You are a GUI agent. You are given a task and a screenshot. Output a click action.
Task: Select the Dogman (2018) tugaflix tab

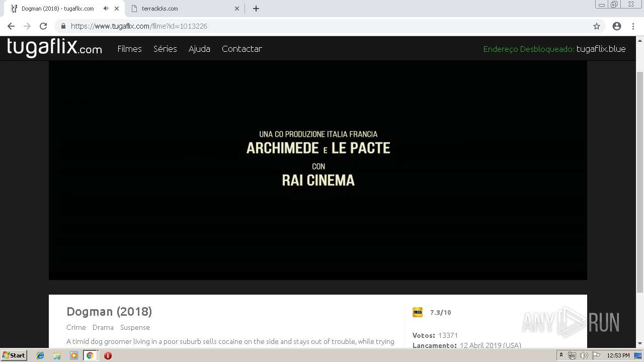[x=64, y=9]
